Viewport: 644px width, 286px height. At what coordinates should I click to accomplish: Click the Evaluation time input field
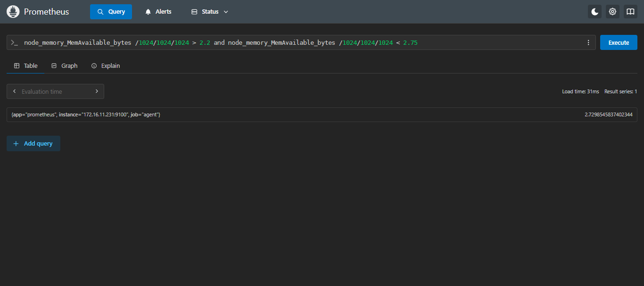pos(55,91)
